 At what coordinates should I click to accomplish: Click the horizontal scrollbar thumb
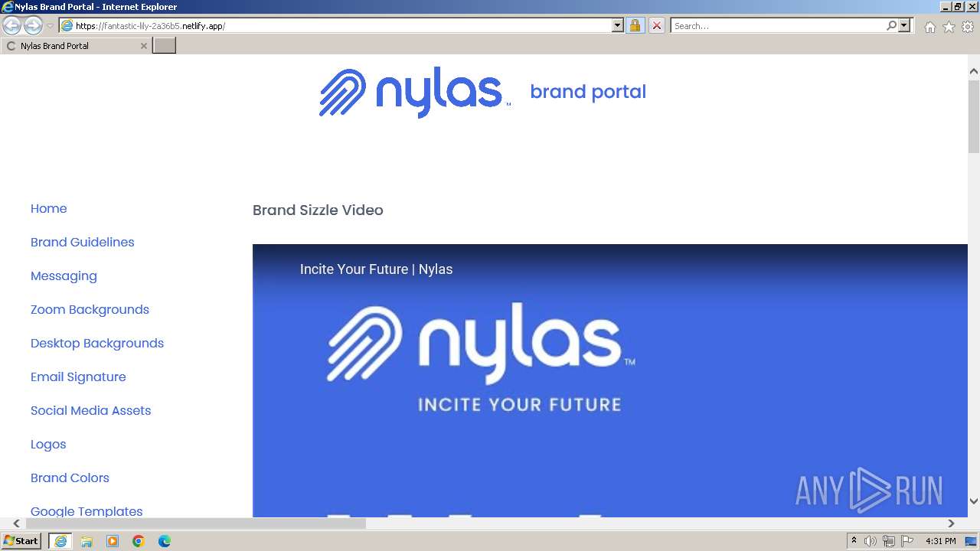(195, 523)
